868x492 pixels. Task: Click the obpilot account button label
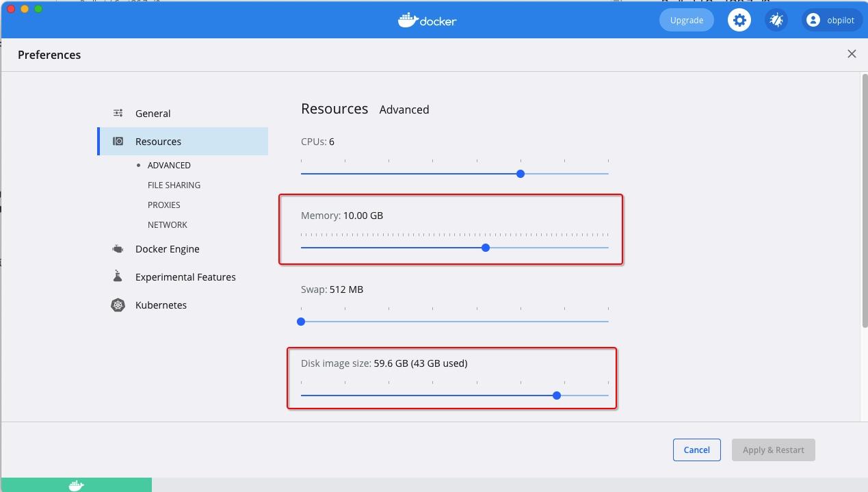[841, 21]
